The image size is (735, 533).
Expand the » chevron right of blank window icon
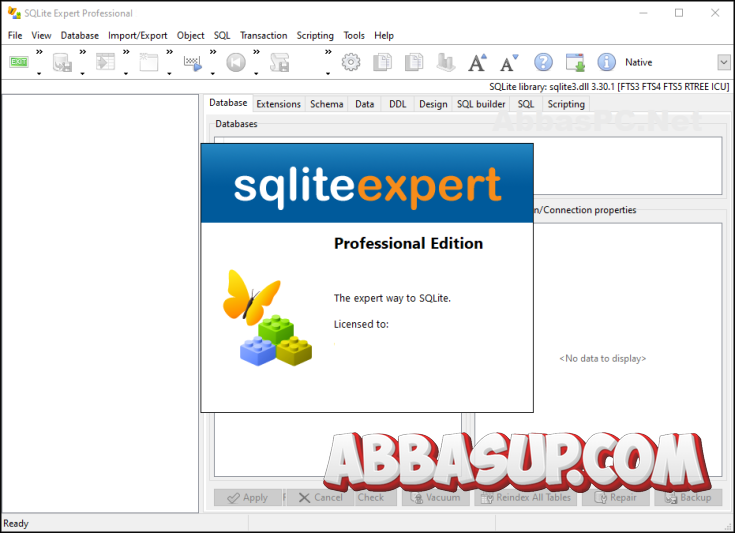point(170,52)
